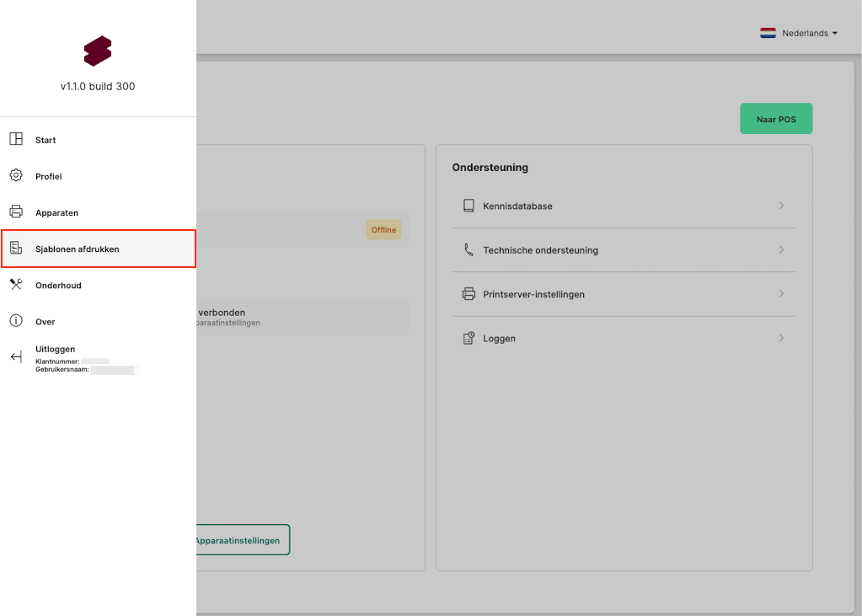Click the Profiel gear icon
Screen dimensions: 862x616
pos(16,176)
